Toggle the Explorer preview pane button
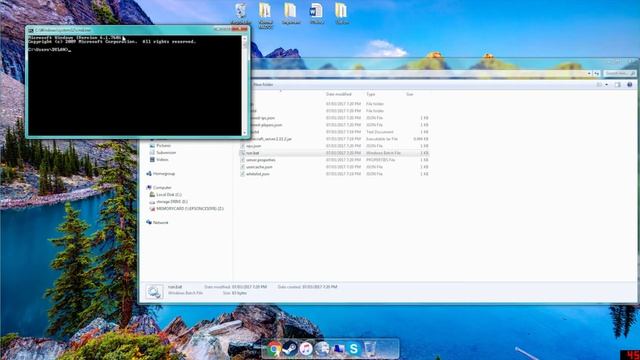 [x=618, y=84]
